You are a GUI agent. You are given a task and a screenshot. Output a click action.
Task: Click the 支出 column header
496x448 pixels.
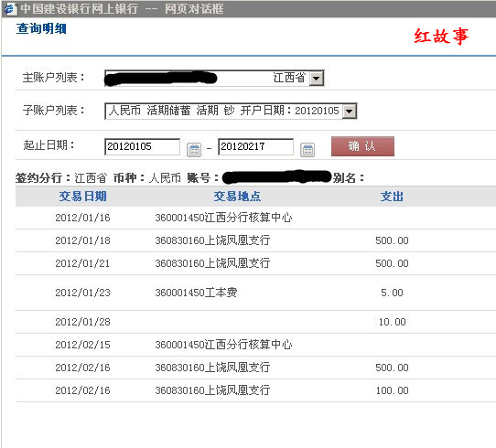[392, 197]
